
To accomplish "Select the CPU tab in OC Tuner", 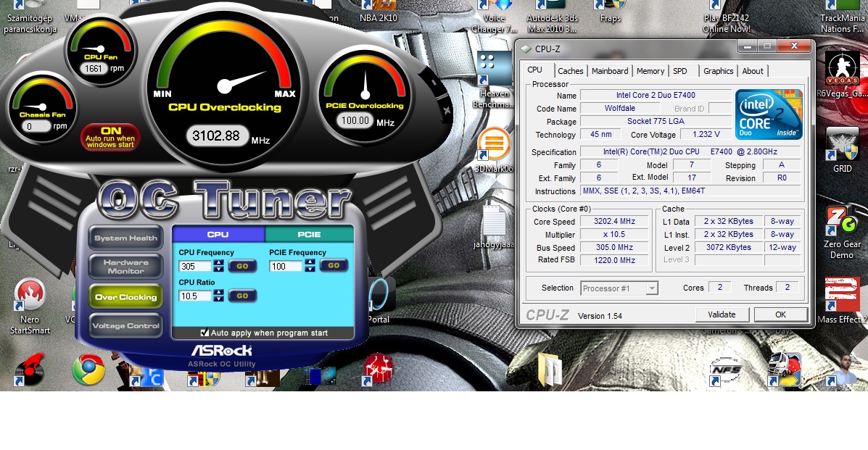I will pos(218,234).
